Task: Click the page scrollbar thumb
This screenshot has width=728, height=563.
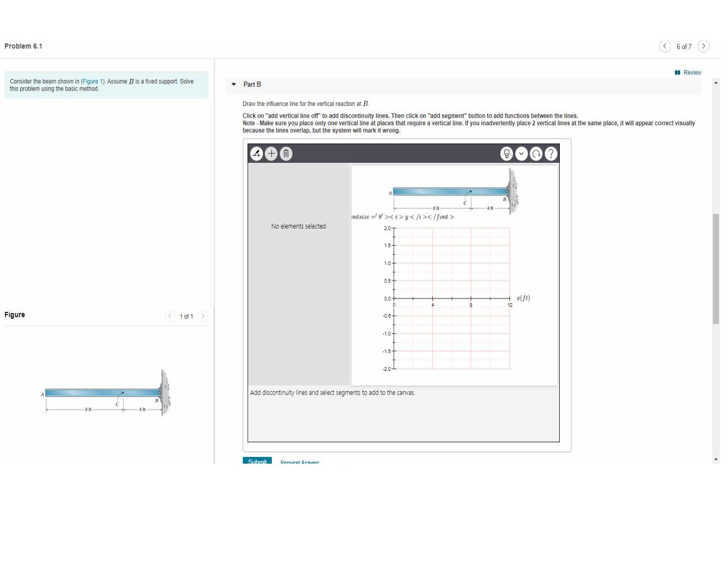Action: (716, 269)
